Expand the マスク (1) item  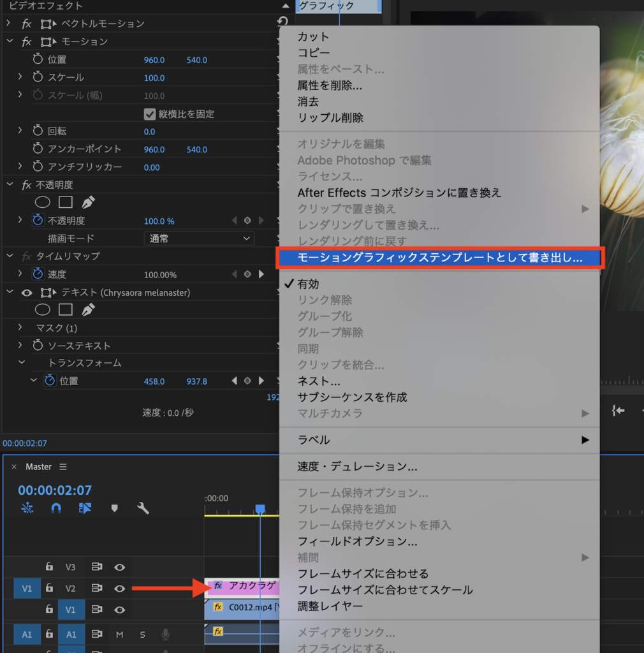pos(20,328)
